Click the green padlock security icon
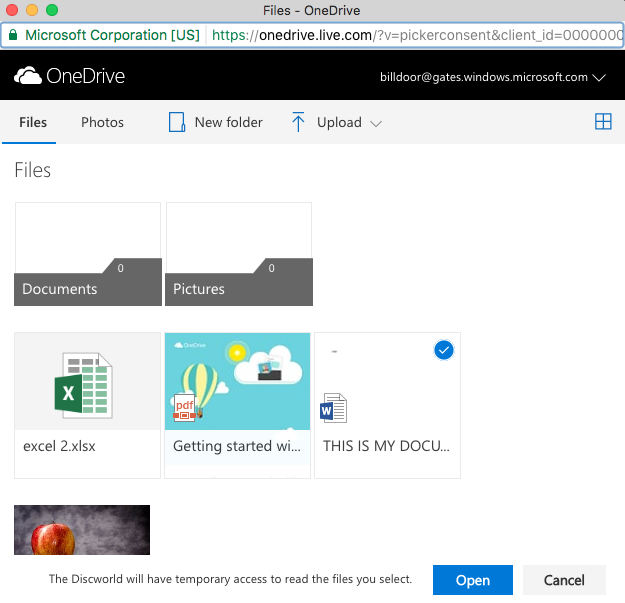 (x=12, y=35)
